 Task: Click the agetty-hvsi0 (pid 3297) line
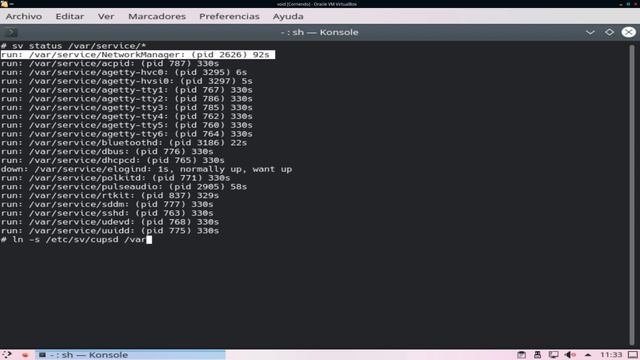point(127,81)
